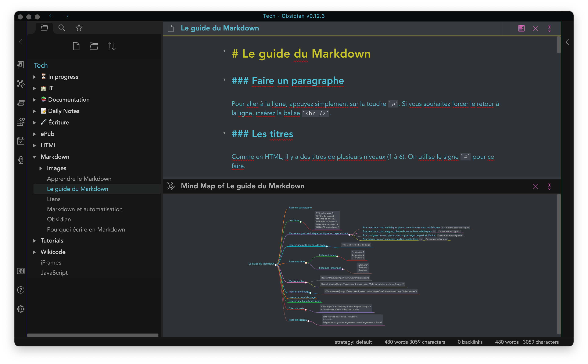Open graph view from ribbon
This screenshot has width=588, height=364.
point(21,84)
